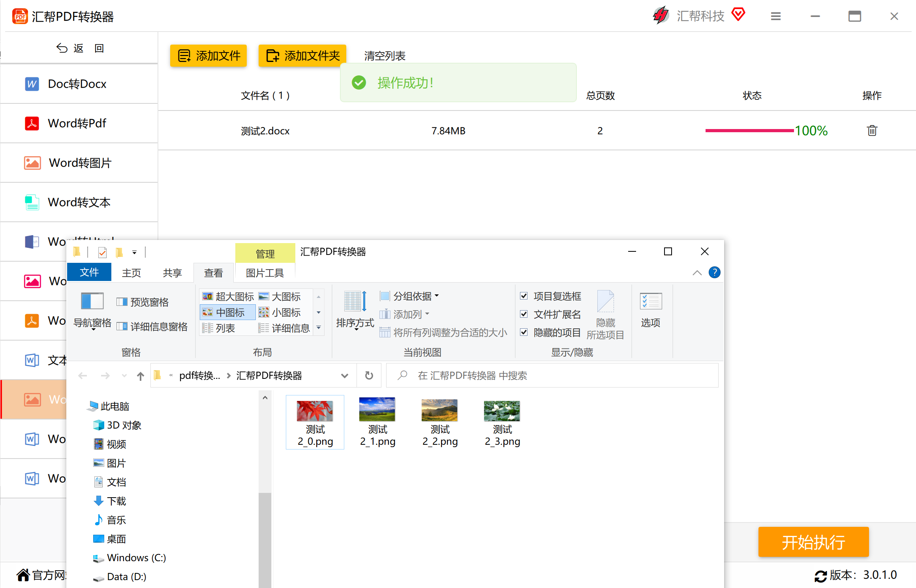
Task: Select Word转文本 in sidebar
Action: 79,202
